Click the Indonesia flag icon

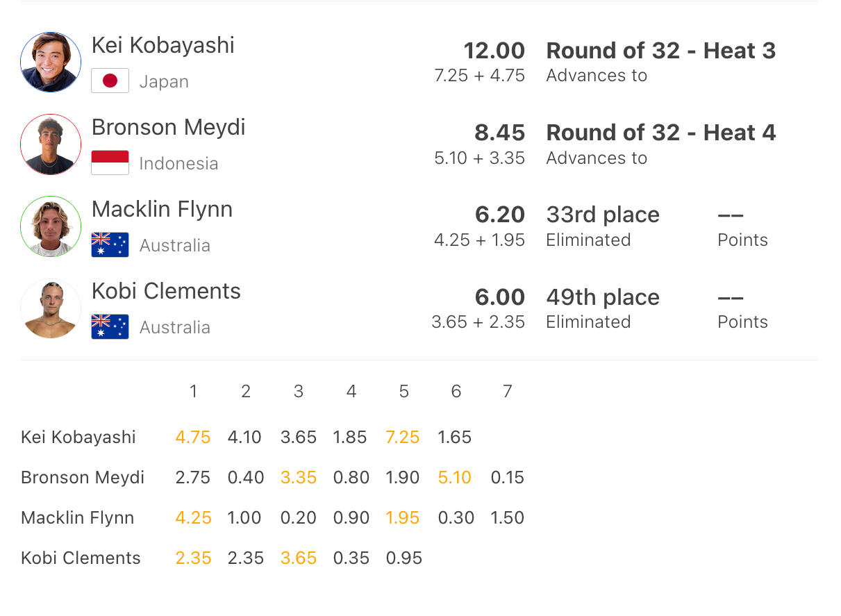pyautogui.click(x=110, y=163)
